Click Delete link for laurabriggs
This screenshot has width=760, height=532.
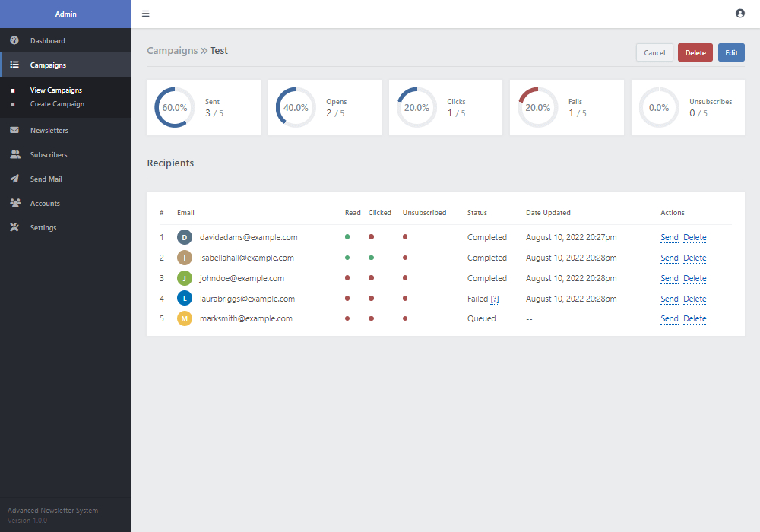click(x=695, y=299)
